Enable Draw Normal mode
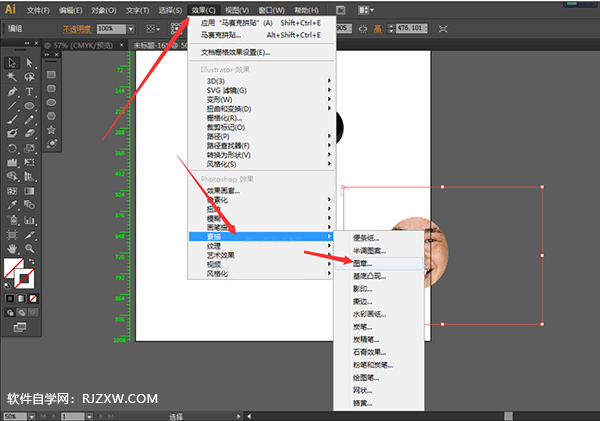600x421 pixels. click(10, 313)
